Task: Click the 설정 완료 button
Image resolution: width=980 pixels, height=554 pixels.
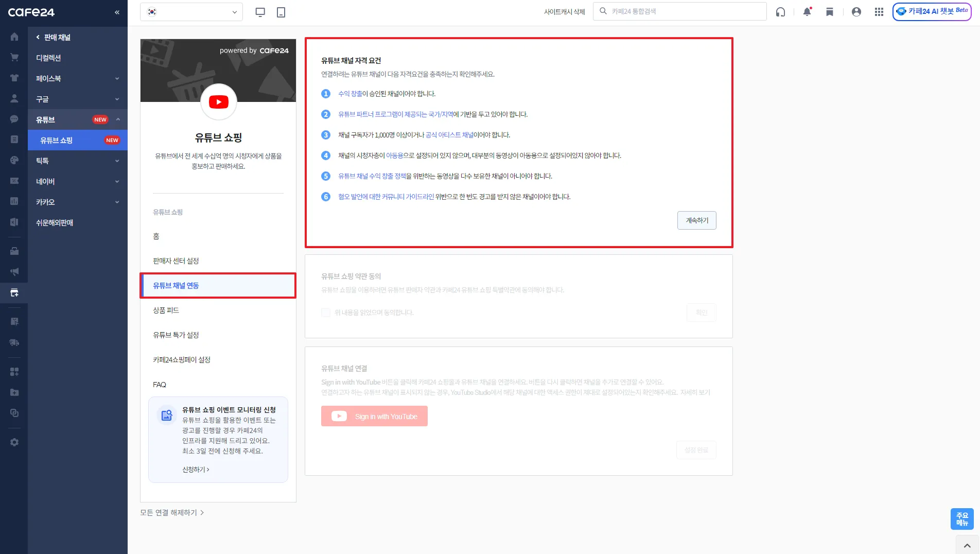Action: click(696, 450)
